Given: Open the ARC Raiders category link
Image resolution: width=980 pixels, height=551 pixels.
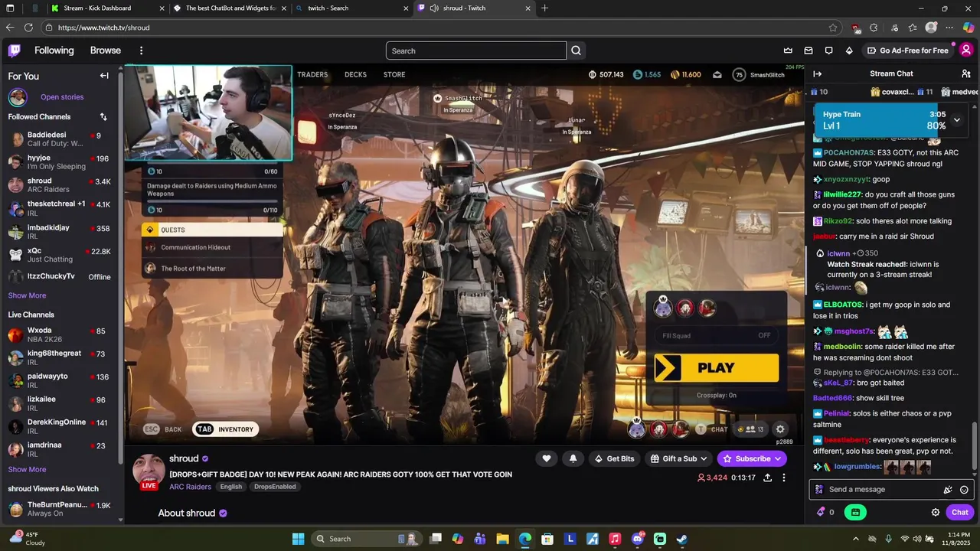Looking at the screenshot, I should coord(190,487).
